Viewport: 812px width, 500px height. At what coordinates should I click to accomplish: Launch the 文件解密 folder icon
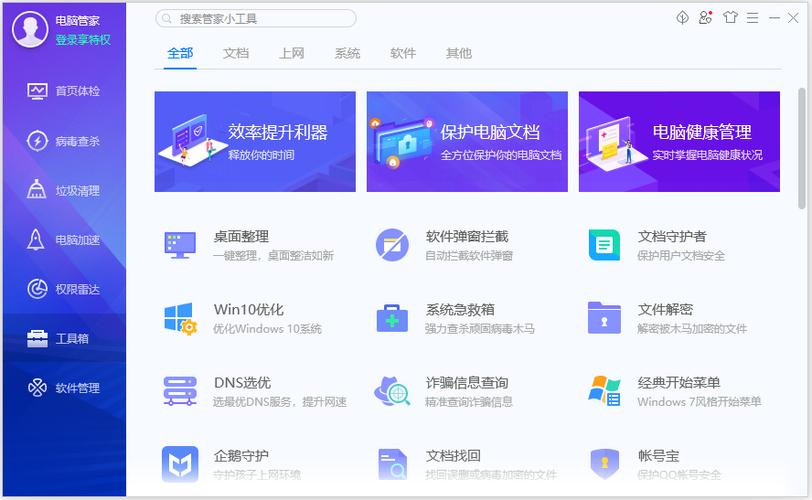pos(604,318)
